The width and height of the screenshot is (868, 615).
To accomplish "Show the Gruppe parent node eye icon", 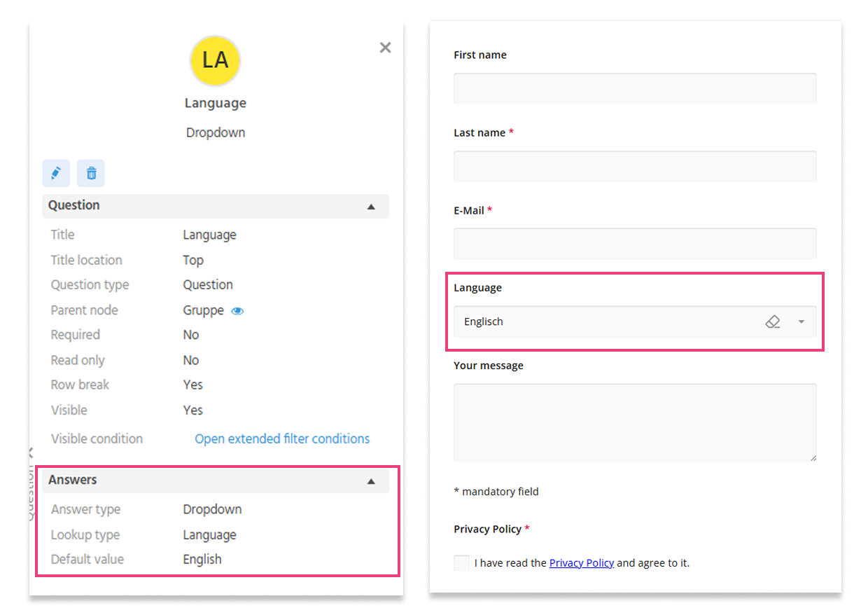I will click(237, 311).
